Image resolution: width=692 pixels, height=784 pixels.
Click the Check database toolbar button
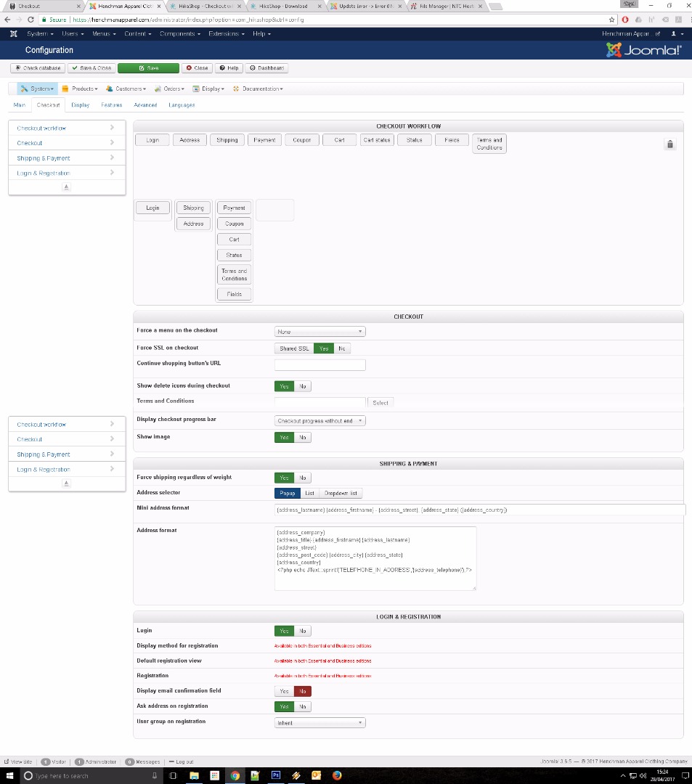pyautogui.click(x=38, y=68)
